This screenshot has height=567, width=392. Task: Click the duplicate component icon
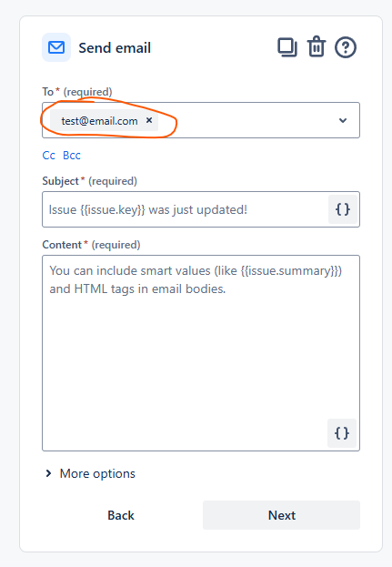(x=287, y=47)
